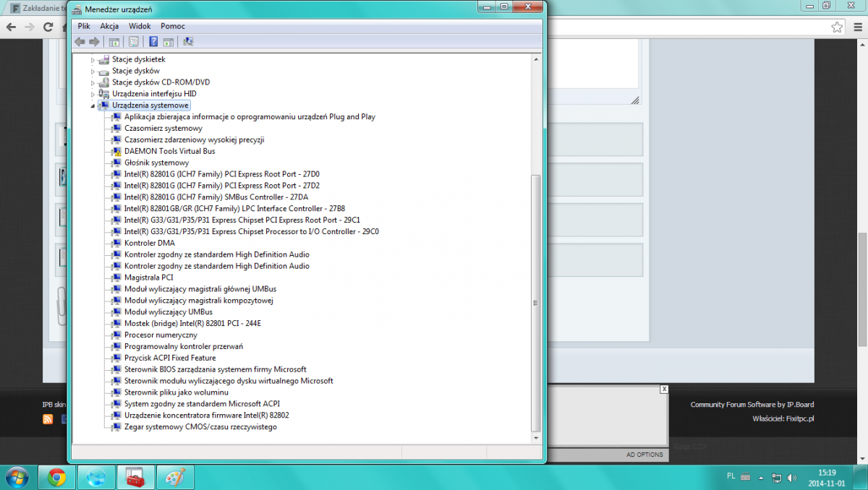868x490 pixels.
Task: Click the Device Manager scrollbar up arrow
Action: click(536, 59)
